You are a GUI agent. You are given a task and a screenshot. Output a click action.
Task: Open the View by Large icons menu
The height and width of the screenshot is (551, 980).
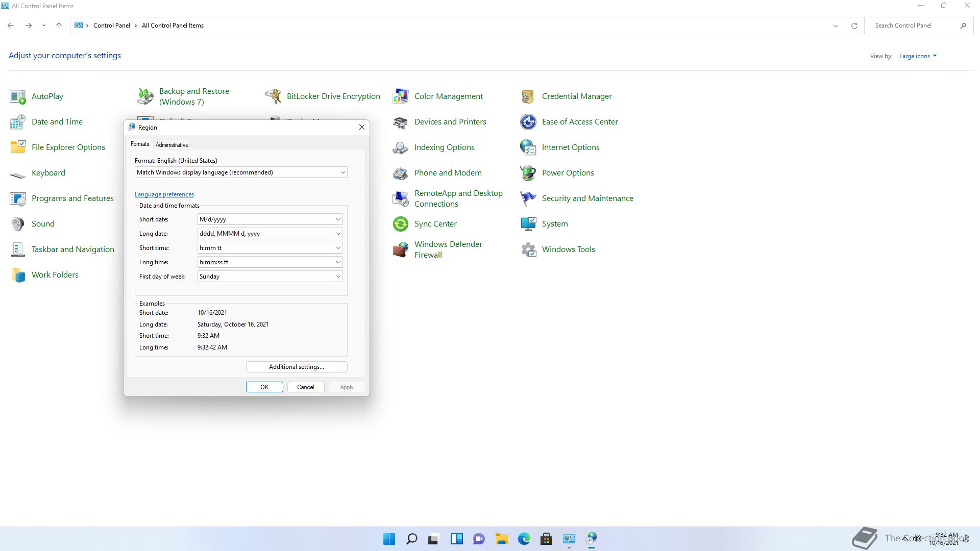click(x=917, y=56)
